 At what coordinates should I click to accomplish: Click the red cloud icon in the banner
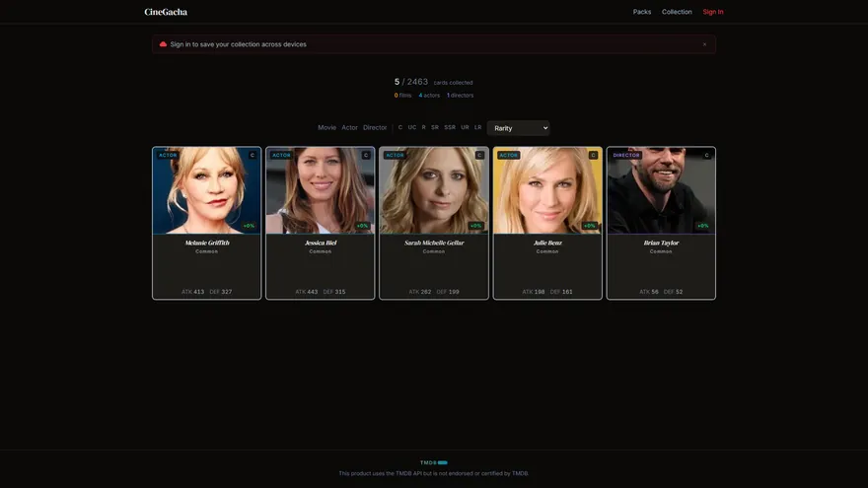click(163, 44)
